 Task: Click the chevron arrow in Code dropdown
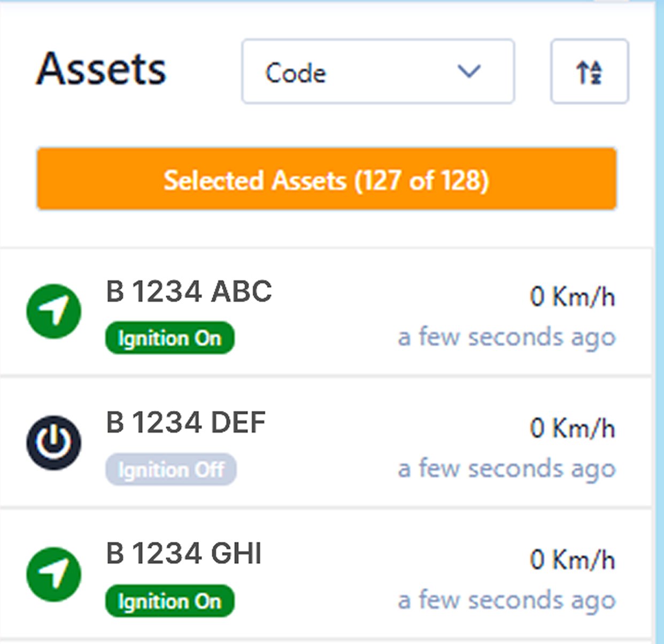tap(469, 71)
